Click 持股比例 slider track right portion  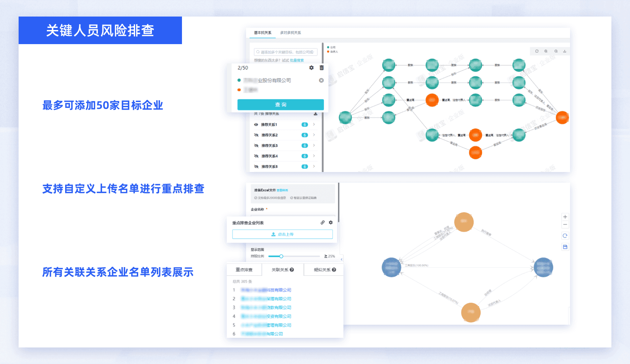coord(302,256)
